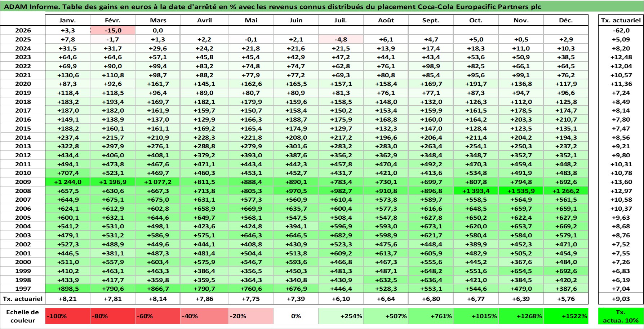The height and width of the screenshot is (329, 644).
Task: Click the +692,6 cell in 1999
Action: click(566, 271)
